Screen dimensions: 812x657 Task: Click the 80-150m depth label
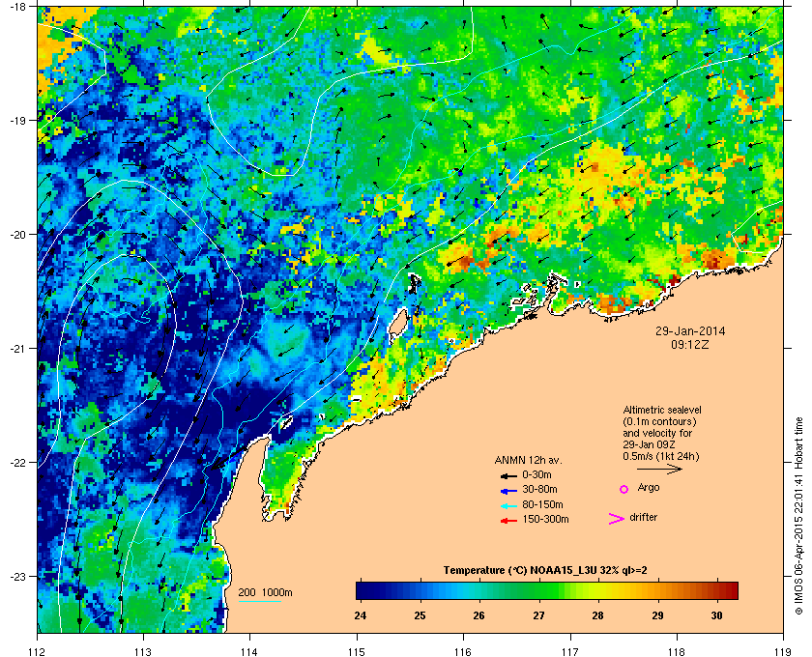point(542,504)
